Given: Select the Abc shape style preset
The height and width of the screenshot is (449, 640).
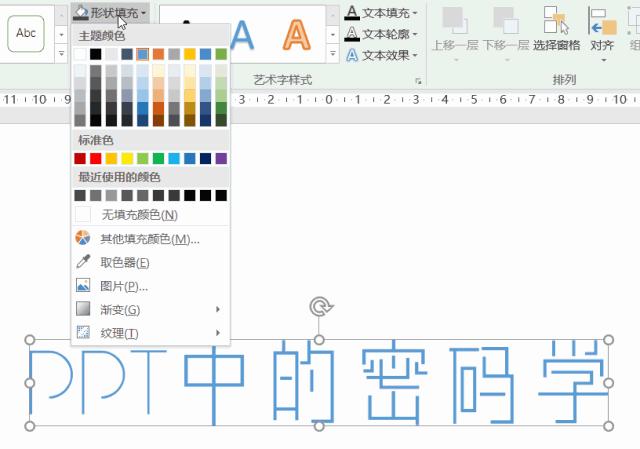Looking at the screenshot, I should pyautogui.click(x=26, y=33).
